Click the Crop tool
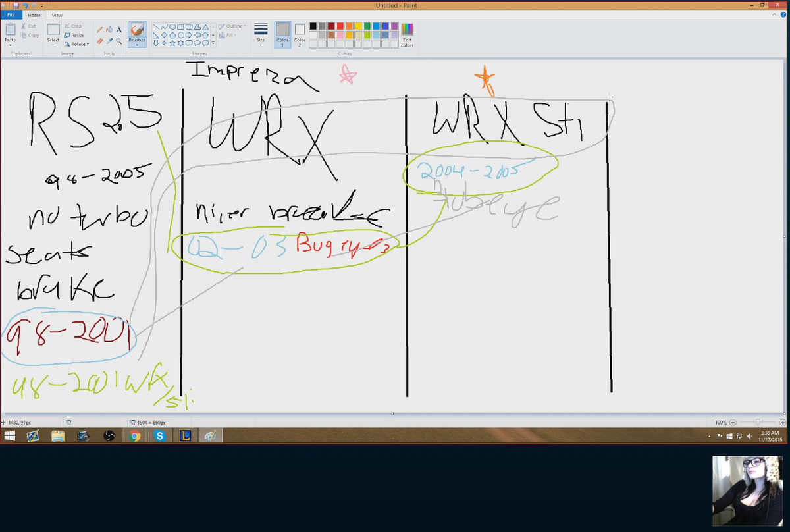Viewport: 790px width, 532px height. (73, 26)
